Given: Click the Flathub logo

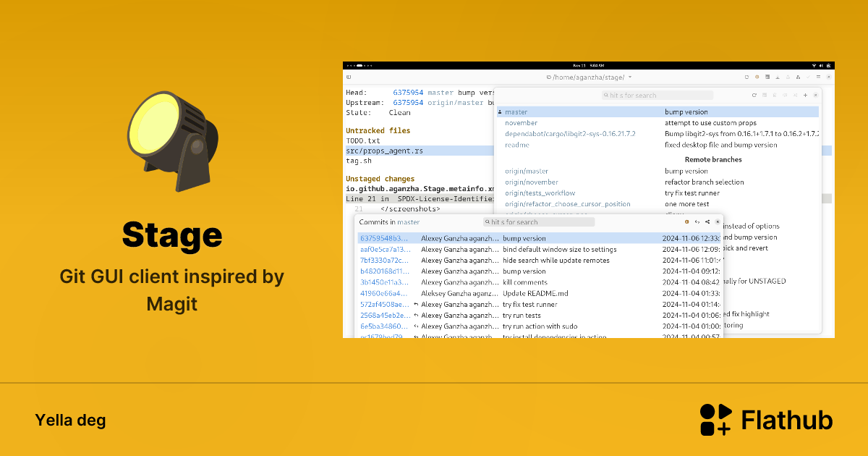Looking at the screenshot, I should coord(766,420).
